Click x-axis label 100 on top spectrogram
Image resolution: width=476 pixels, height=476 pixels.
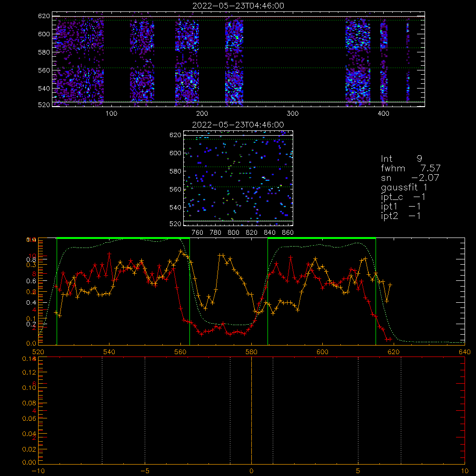pos(111,114)
